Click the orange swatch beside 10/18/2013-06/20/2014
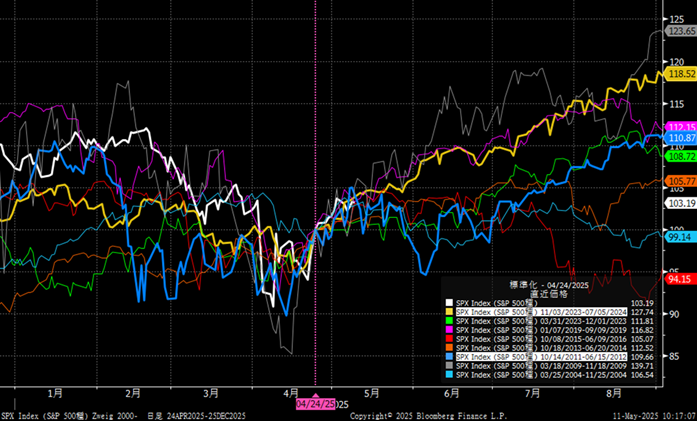 (x=449, y=348)
